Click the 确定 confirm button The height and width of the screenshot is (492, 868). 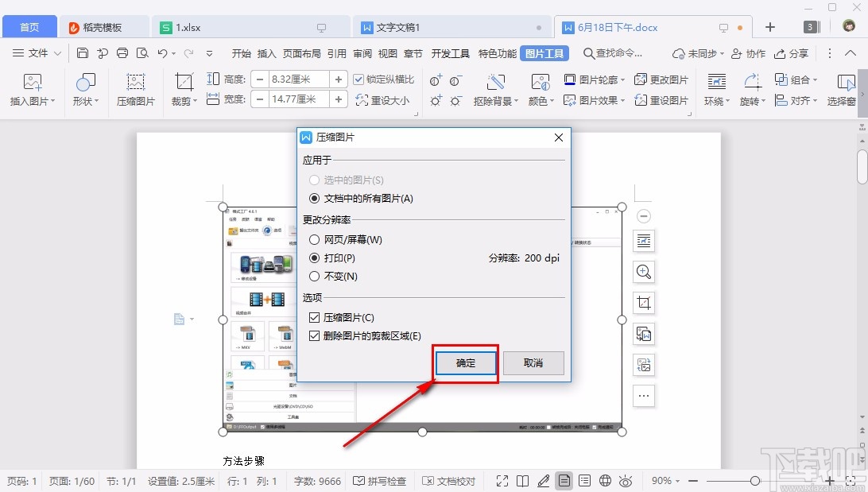(x=465, y=362)
